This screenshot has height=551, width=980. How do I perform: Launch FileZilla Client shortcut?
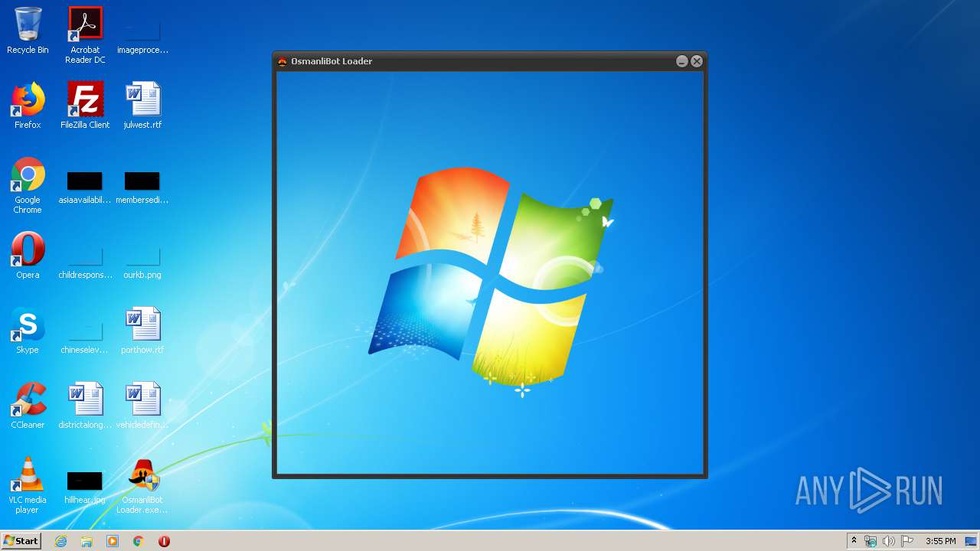tap(85, 106)
